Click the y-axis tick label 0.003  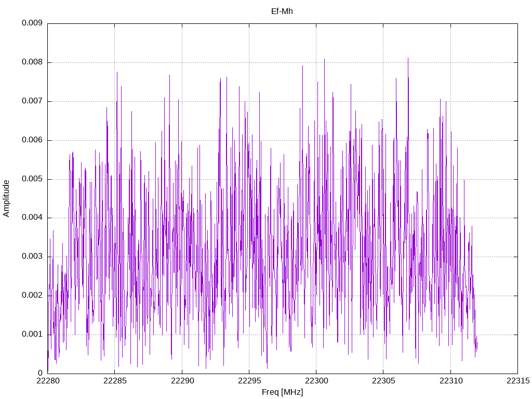click(32, 257)
